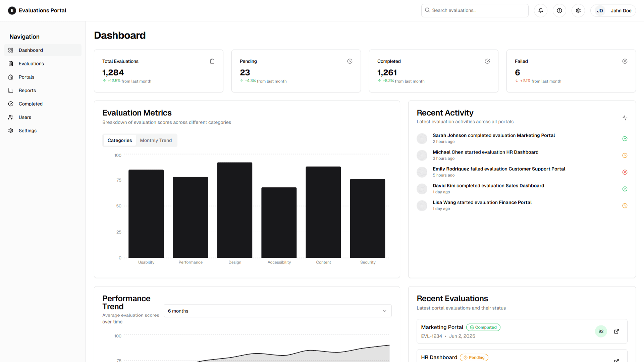The width and height of the screenshot is (644, 362).
Task: Click the Reports chart icon in sidebar
Action: [11, 90]
